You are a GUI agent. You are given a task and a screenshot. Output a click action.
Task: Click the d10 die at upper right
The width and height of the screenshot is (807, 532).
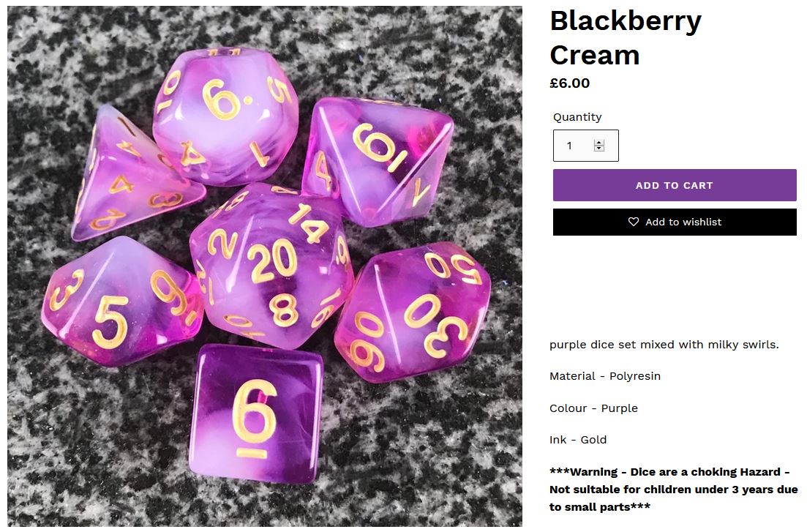point(378,161)
